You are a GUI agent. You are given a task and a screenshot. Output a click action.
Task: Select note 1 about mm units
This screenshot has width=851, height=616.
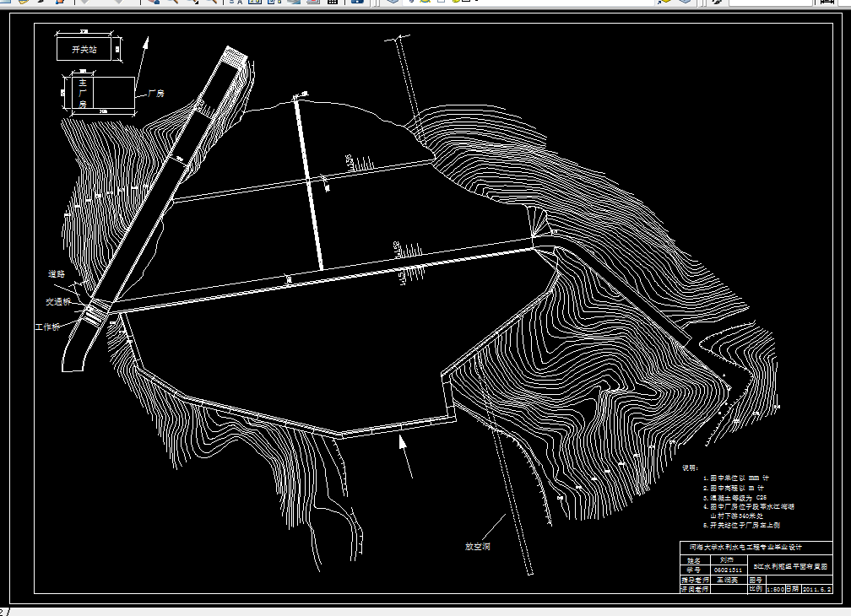coord(736,478)
